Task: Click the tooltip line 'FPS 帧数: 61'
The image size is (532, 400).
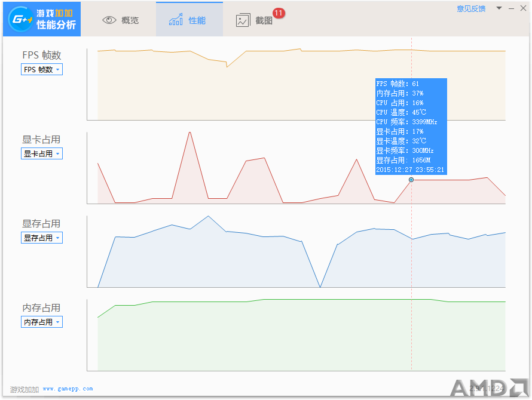Action: 398,84
